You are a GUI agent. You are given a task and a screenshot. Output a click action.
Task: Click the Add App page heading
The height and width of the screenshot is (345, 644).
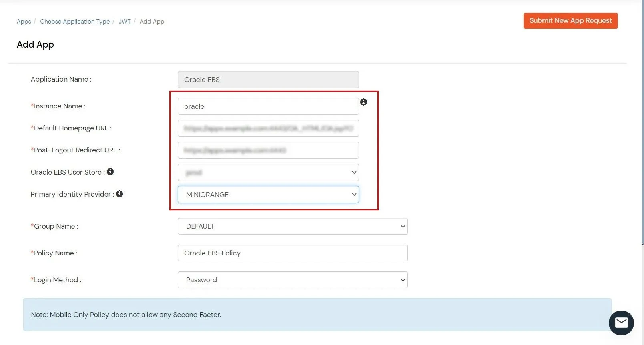(35, 44)
